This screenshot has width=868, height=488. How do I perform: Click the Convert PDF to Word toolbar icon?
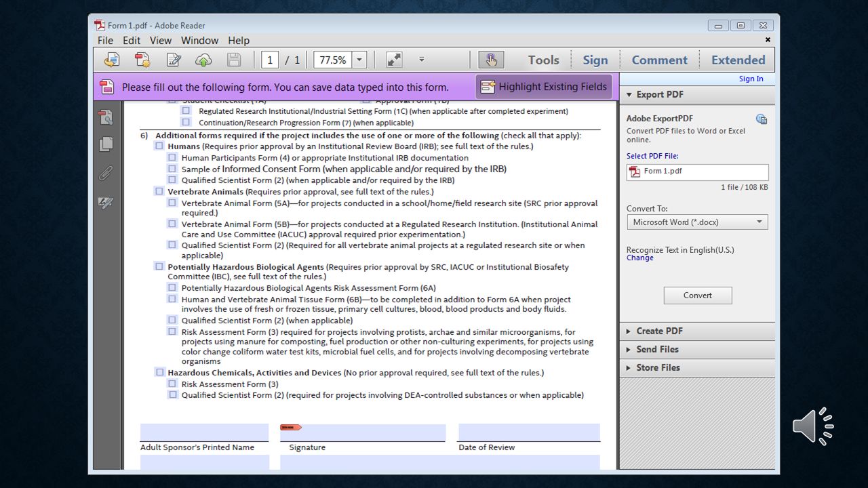tap(142, 60)
